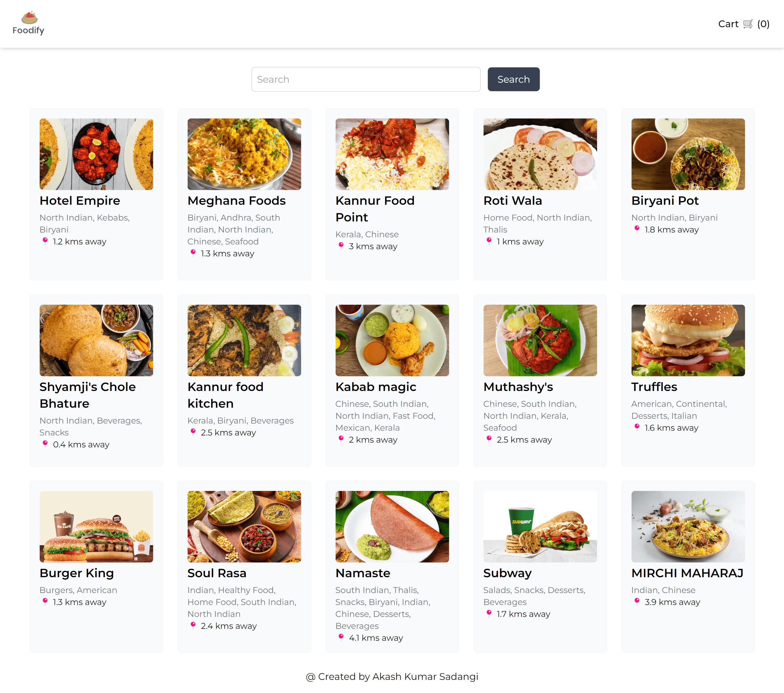Click the location pin beside 4.1 kms away
Screen dimensions: 784x693
tap(341, 637)
